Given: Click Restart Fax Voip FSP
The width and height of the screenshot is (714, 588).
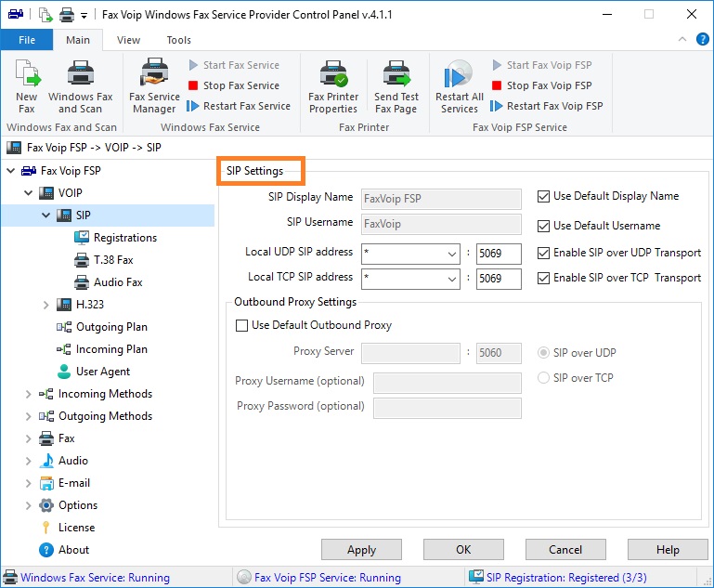Looking at the screenshot, I should pos(547,106).
